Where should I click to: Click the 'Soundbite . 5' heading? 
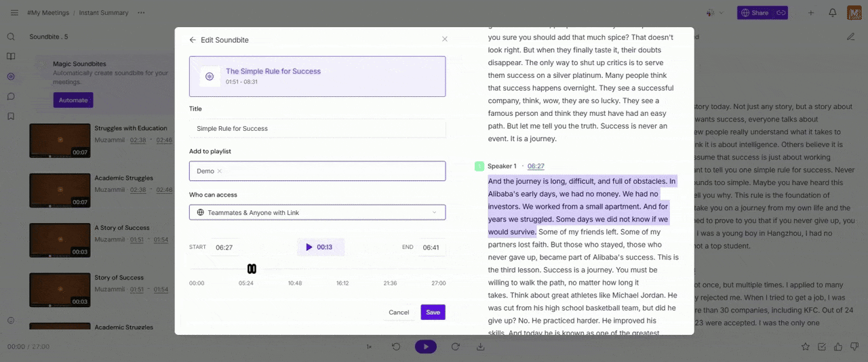click(49, 37)
